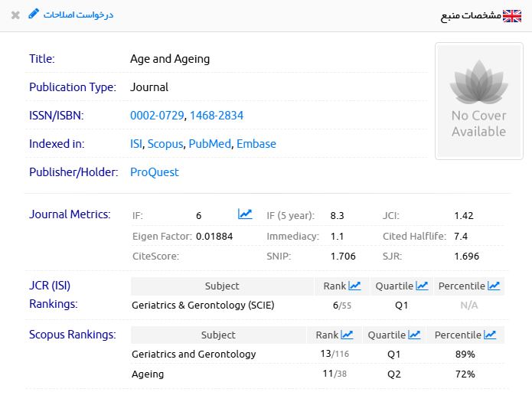Show Scopus Quartile trend chart icon
This screenshot has height=402, width=532.
414,335
